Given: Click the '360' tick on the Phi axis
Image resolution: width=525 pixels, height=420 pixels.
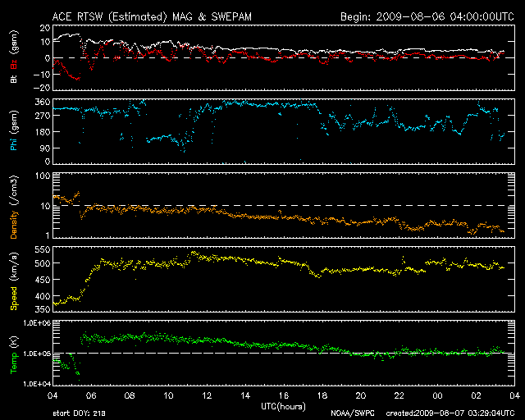Looking at the screenshot, I should [x=42, y=102].
